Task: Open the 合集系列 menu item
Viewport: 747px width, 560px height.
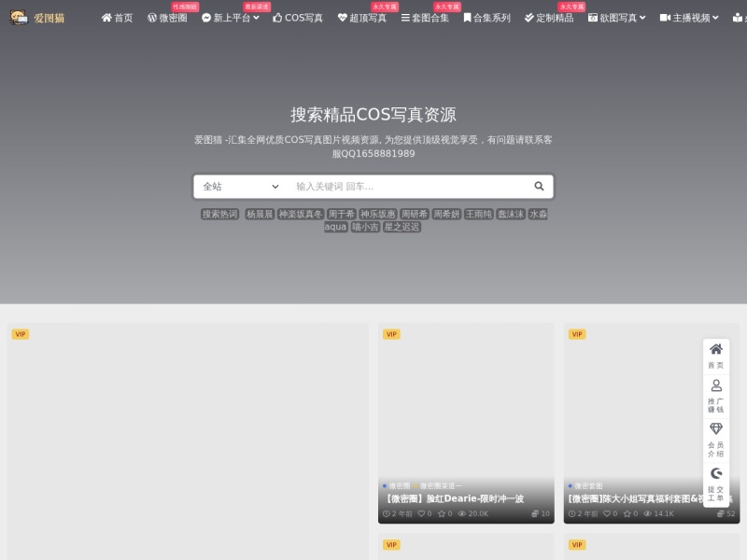Action: pos(486,18)
